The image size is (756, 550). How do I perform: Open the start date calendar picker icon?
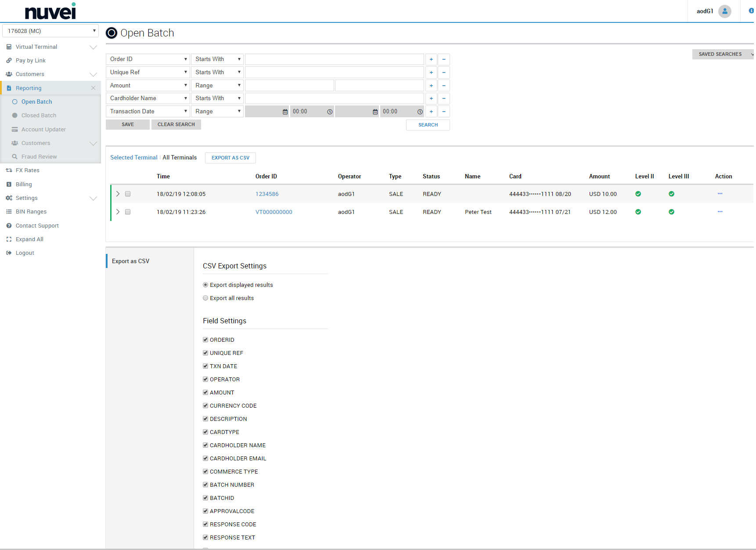click(x=285, y=112)
